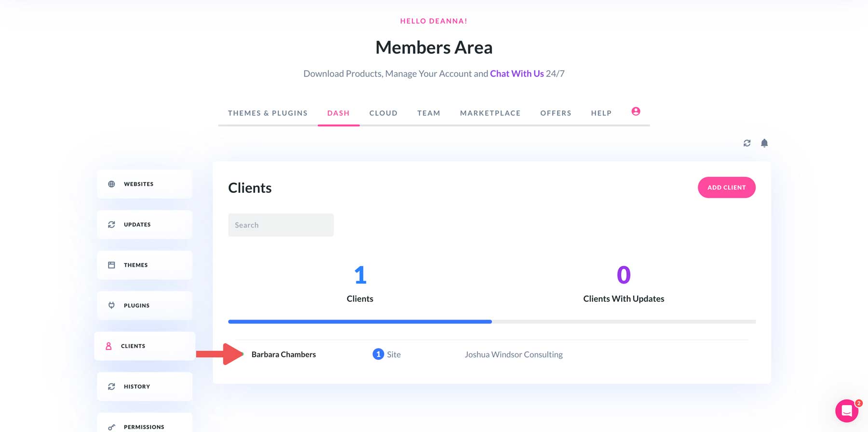The height and width of the screenshot is (432, 868).
Task: Click the refresh sync icon
Action: pos(747,143)
